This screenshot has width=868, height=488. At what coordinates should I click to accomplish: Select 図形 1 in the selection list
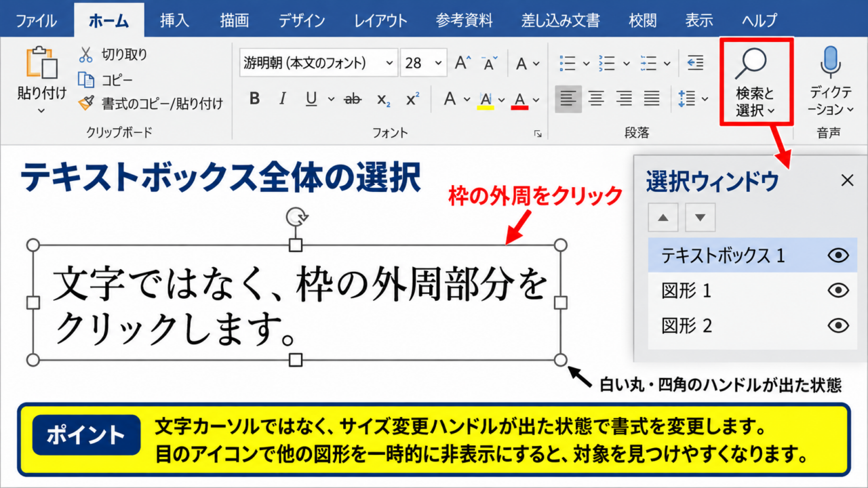coord(753,291)
